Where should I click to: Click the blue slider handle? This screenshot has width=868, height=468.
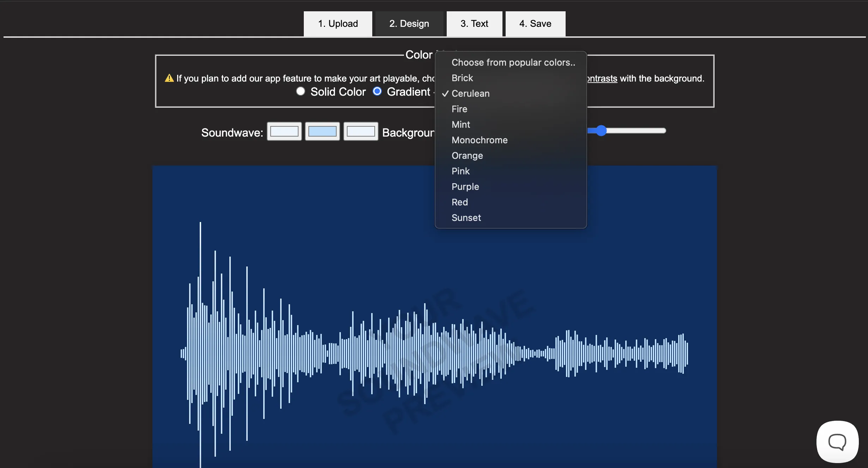[601, 131]
